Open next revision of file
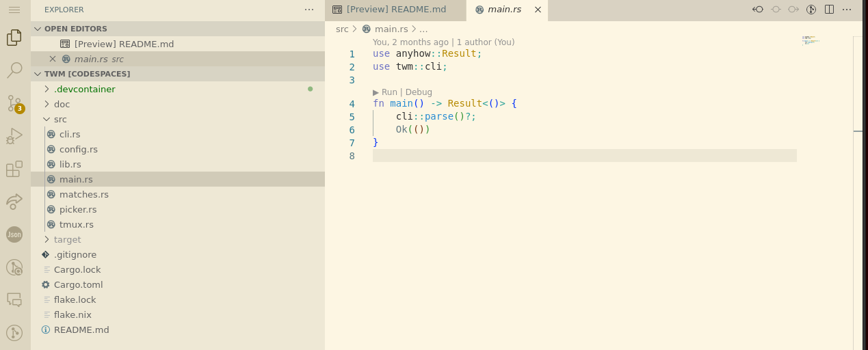 793,10
